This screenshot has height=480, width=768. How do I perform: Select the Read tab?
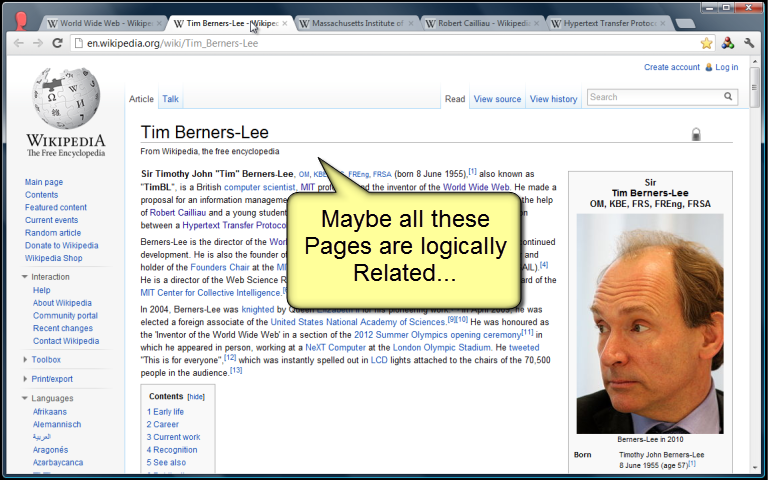(455, 99)
